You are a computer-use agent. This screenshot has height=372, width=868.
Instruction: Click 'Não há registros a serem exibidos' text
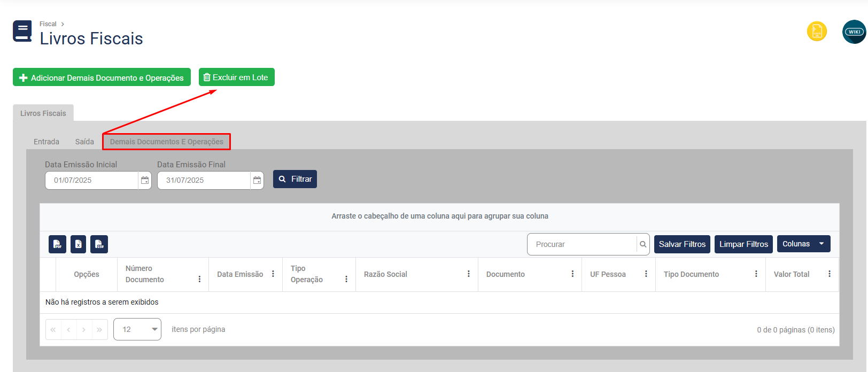(x=102, y=302)
